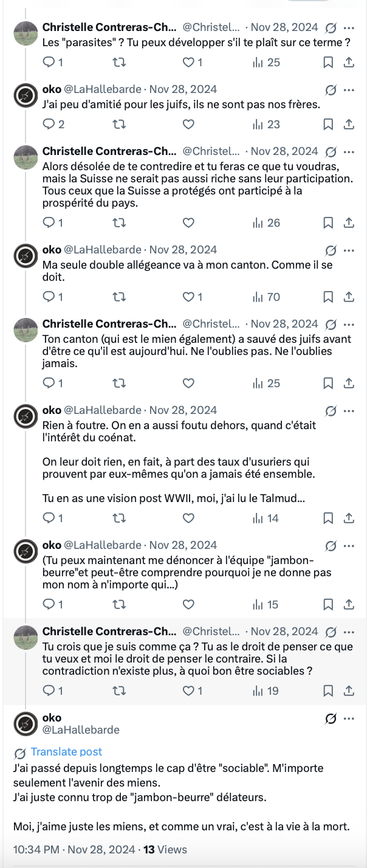
Task: Bookmark the 'J'ai peu d'amitié' tweet
Action: tap(328, 124)
